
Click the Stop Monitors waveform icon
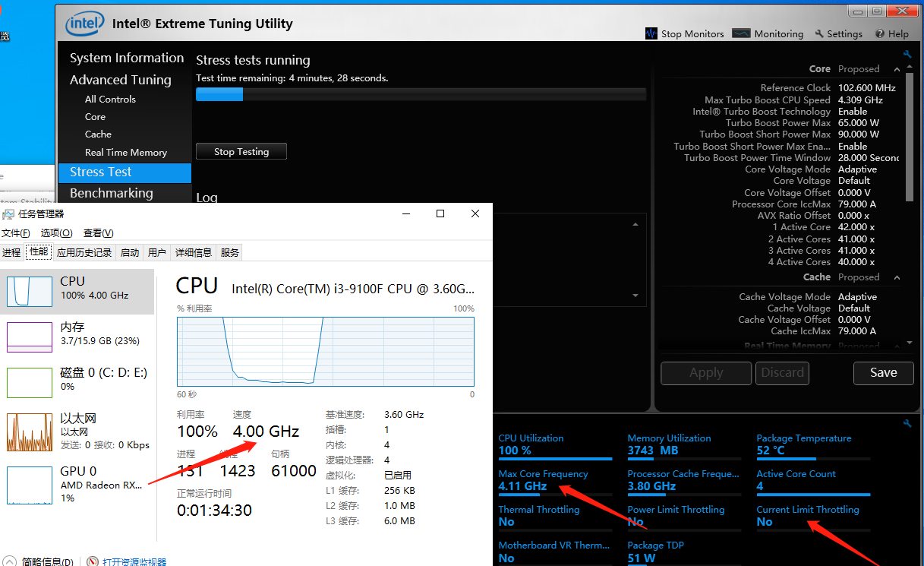(651, 33)
